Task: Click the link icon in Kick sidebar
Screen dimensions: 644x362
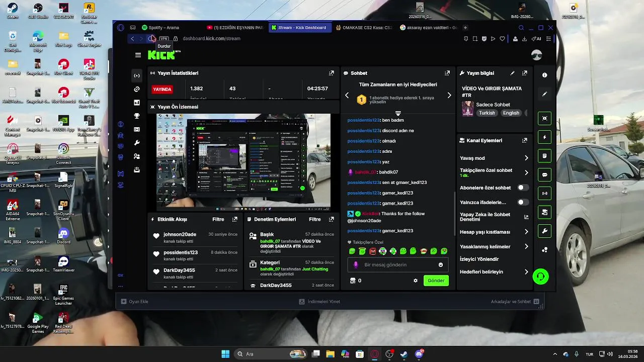Action: coord(136,89)
